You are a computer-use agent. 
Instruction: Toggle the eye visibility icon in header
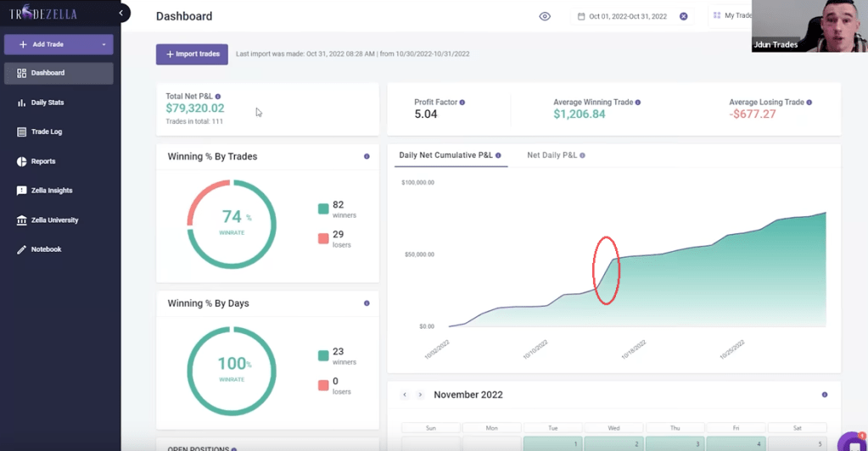pyautogui.click(x=545, y=16)
